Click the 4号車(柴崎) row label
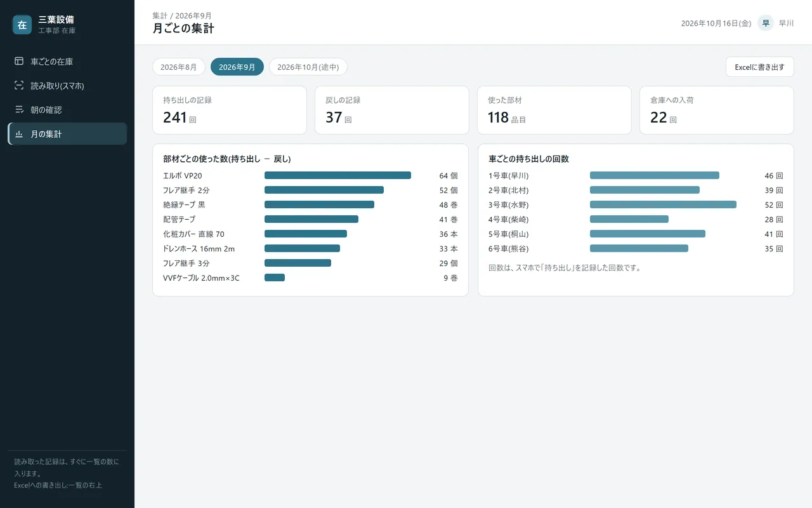Viewport: 812px width, 508px height. (x=509, y=219)
